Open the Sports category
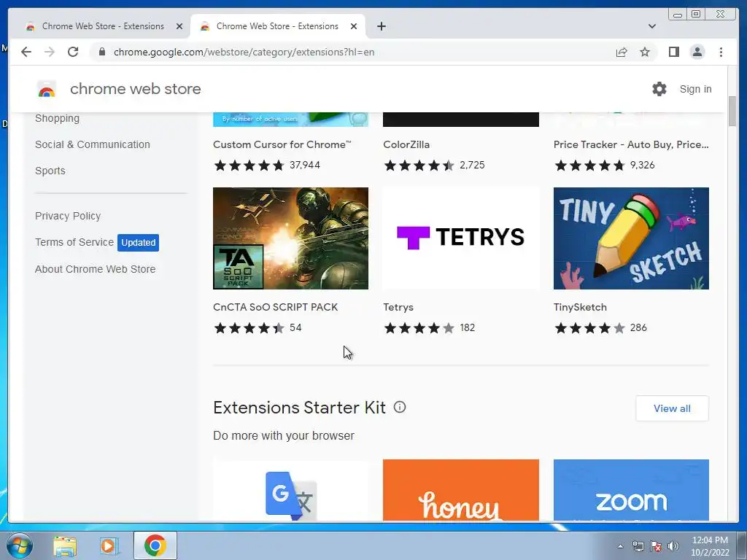Image resolution: width=747 pixels, height=560 pixels. click(x=50, y=171)
